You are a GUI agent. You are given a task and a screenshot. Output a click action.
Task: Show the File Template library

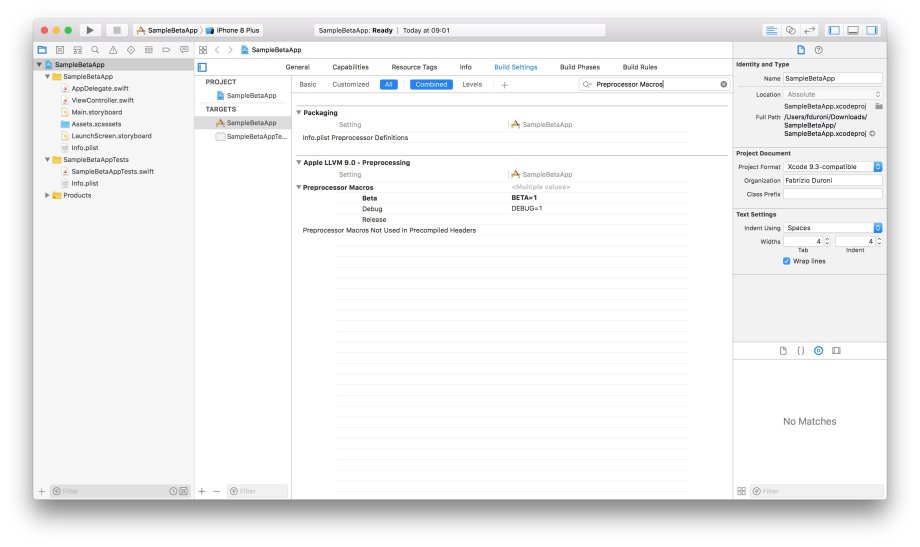point(783,350)
